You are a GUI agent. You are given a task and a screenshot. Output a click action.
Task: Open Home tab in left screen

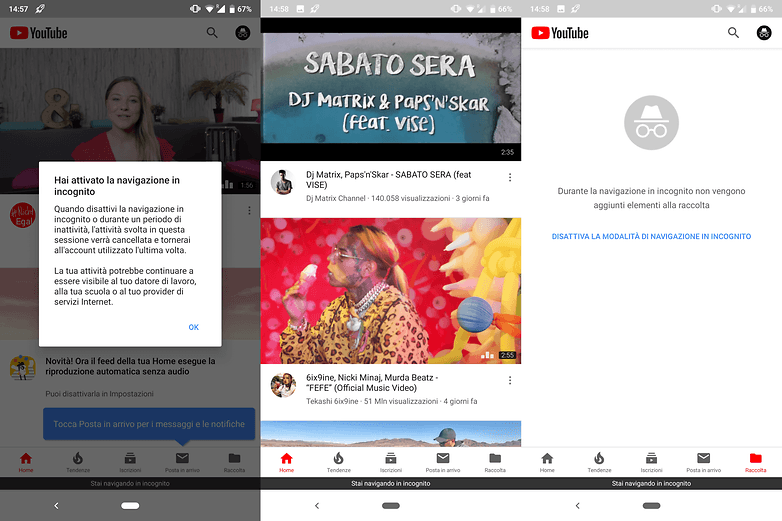pyautogui.click(x=26, y=462)
